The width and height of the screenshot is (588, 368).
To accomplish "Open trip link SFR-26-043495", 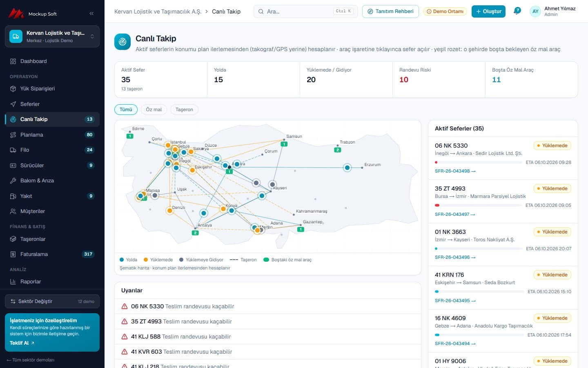I will coord(455,301).
